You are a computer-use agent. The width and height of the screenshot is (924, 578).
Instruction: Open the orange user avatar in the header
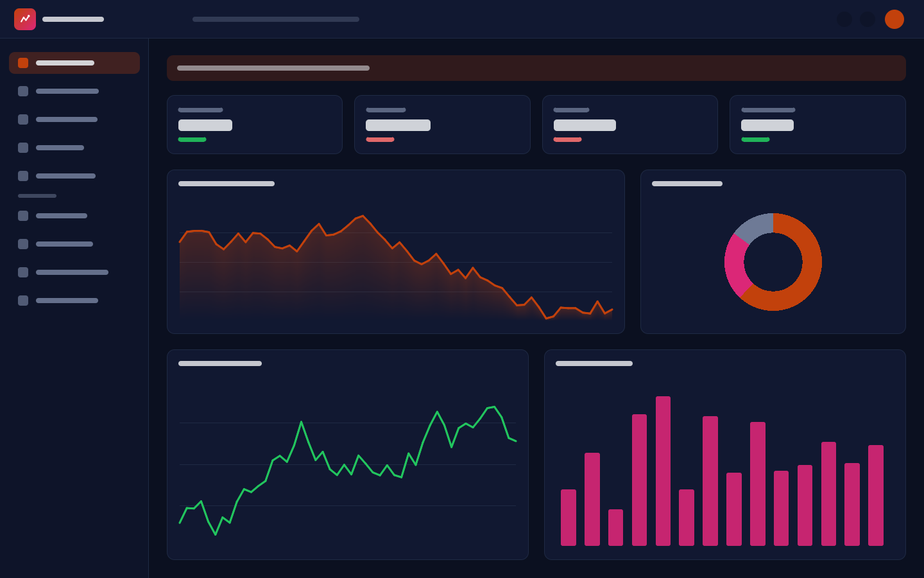tap(894, 19)
